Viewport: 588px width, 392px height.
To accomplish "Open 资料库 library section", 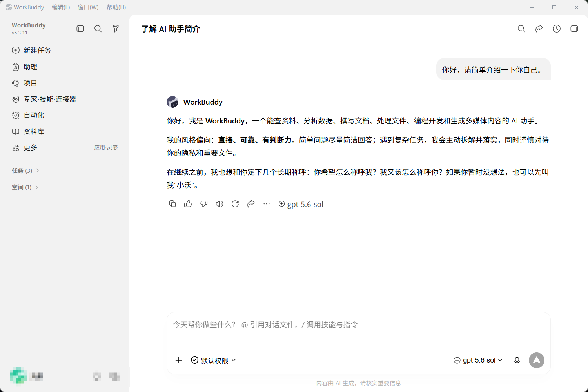I will point(65,132).
